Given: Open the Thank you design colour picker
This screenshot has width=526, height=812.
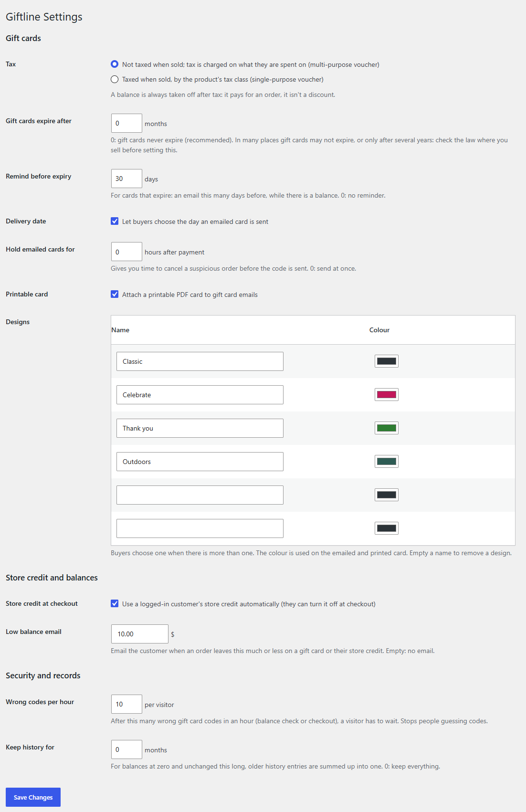Looking at the screenshot, I should point(387,428).
